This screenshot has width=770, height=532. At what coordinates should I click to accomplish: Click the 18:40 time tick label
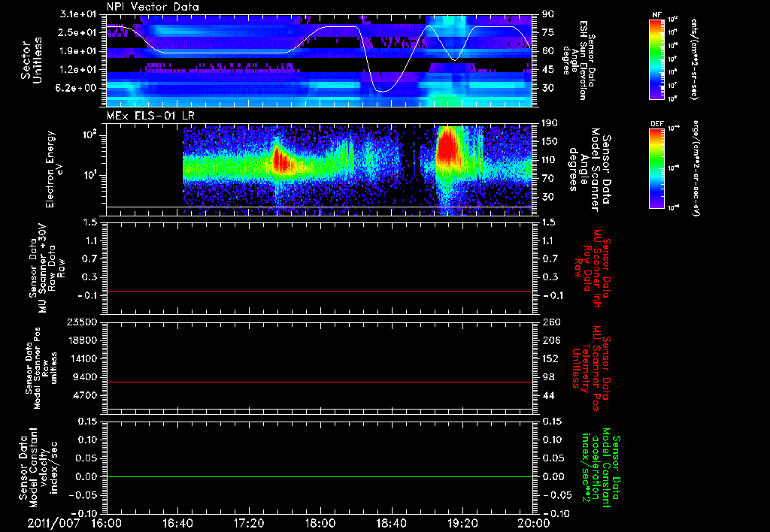pyautogui.click(x=391, y=523)
